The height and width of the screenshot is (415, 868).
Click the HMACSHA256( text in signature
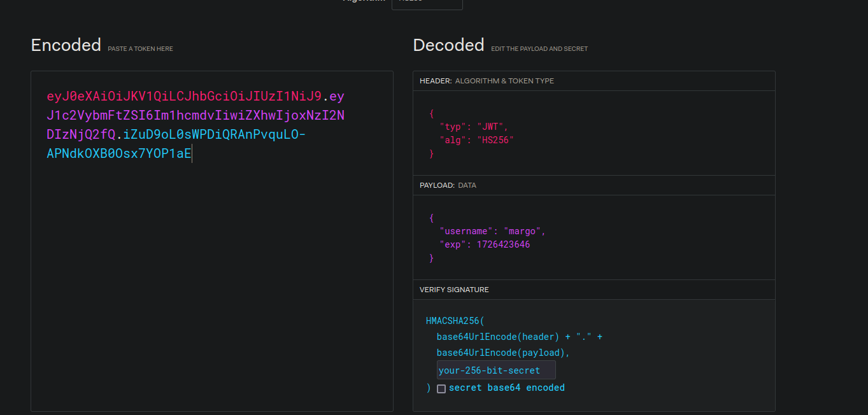[455, 321]
